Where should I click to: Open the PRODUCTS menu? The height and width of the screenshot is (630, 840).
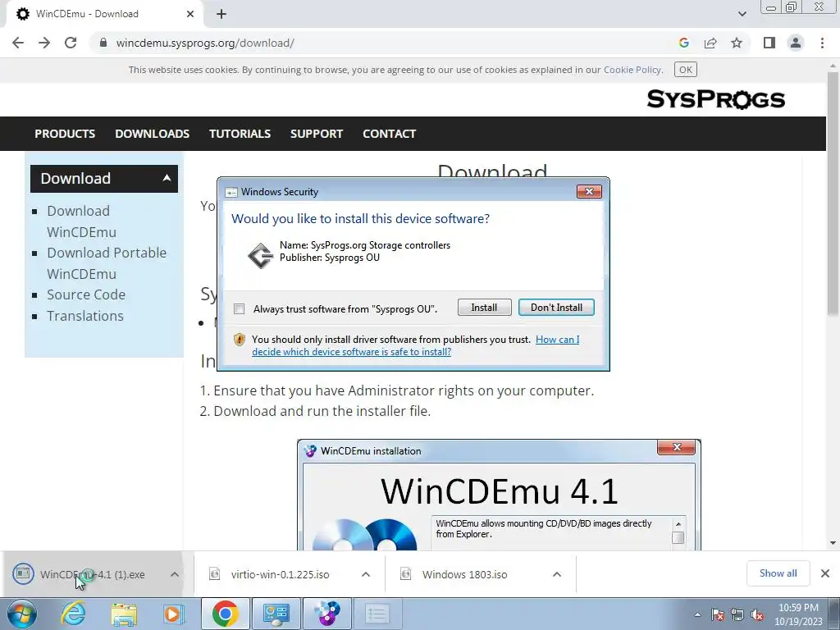pyautogui.click(x=65, y=134)
